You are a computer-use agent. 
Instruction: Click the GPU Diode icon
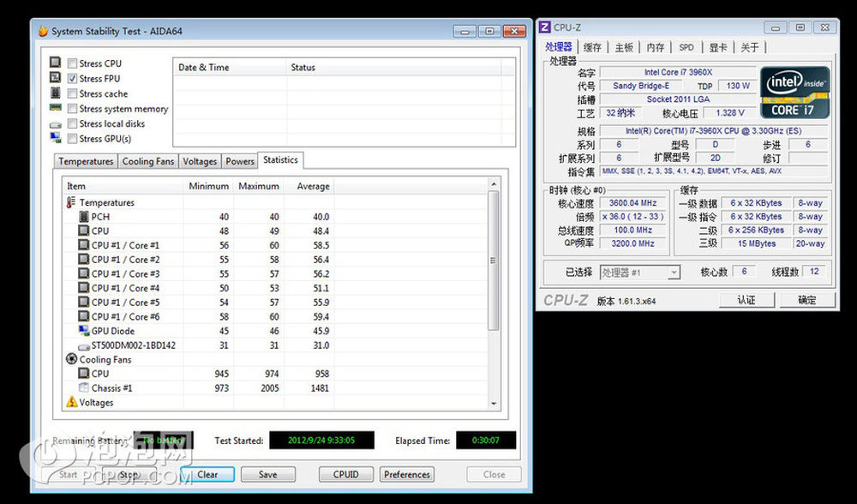tap(84, 330)
